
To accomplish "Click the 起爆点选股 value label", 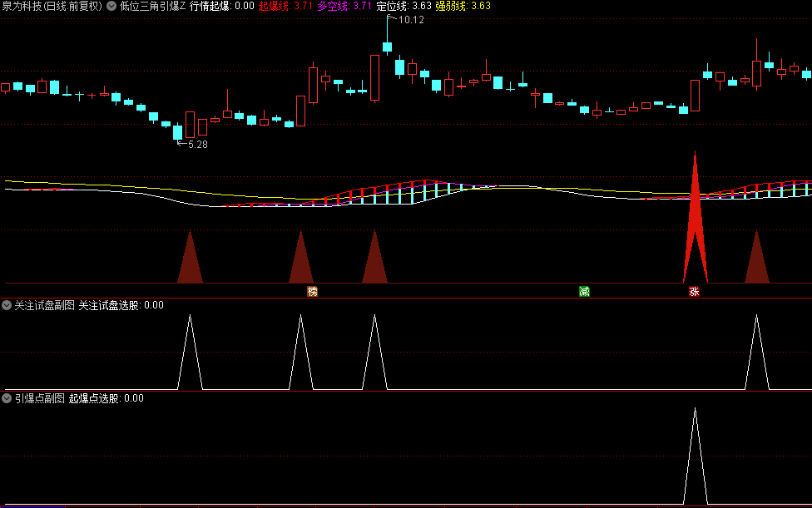I will pos(106,398).
